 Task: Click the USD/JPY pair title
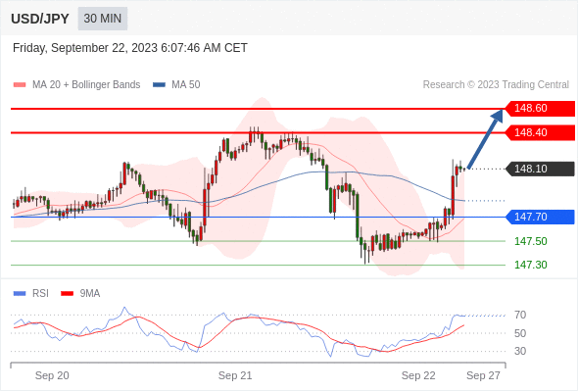[40, 19]
